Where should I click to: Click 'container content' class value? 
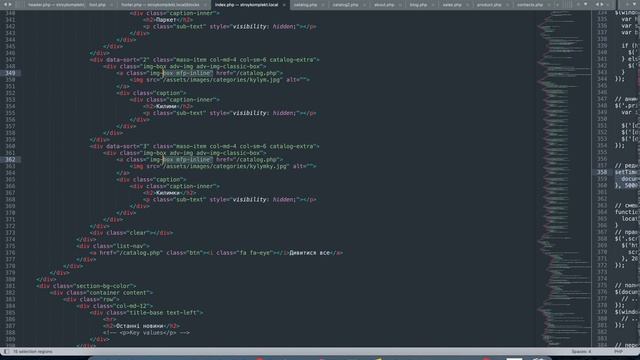coord(118,293)
